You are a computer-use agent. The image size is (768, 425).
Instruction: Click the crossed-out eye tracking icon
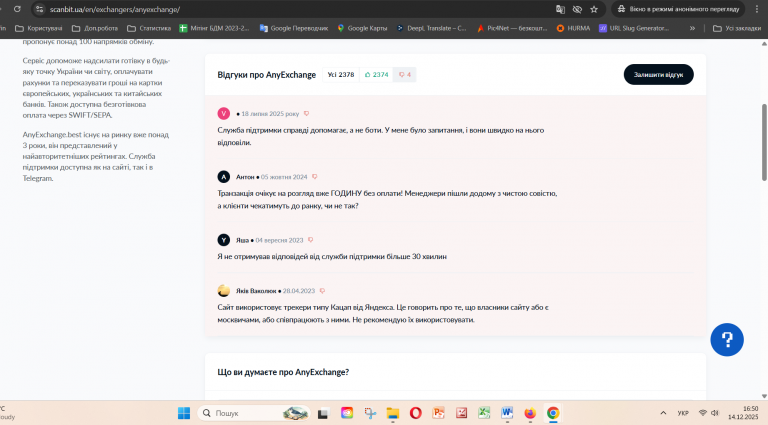coord(577,9)
